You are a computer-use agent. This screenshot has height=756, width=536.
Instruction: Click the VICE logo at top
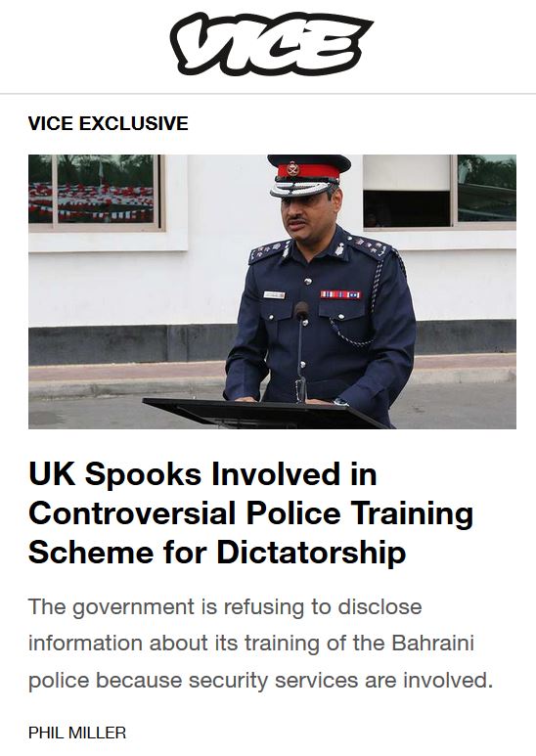[x=271, y=44]
